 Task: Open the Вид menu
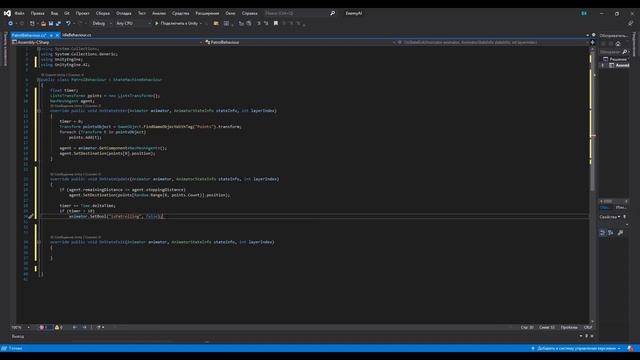coord(54,13)
